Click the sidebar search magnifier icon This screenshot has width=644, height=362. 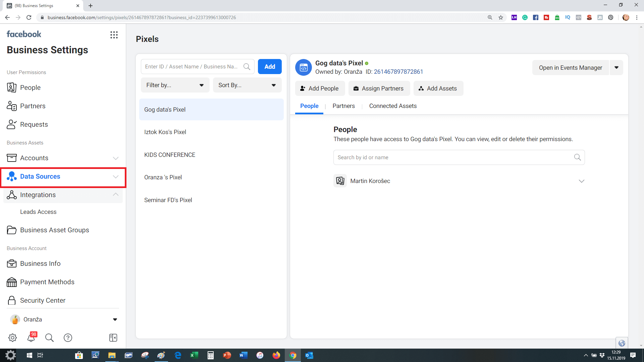(x=49, y=338)
